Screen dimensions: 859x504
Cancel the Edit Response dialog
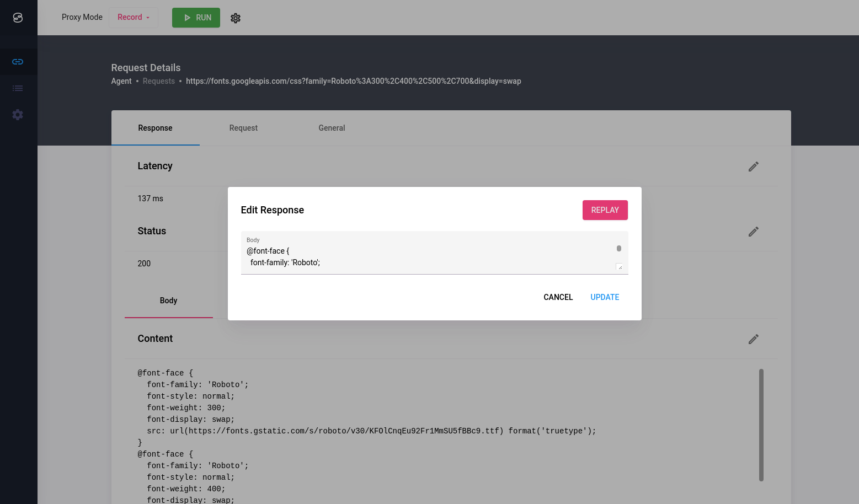[558, 297]
